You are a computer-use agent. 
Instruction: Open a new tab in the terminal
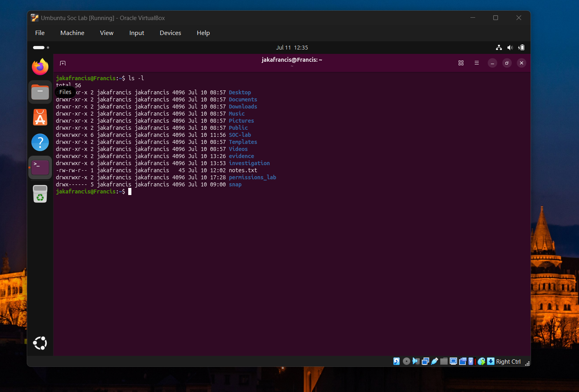pyautogui.click(x=63, y=63)
